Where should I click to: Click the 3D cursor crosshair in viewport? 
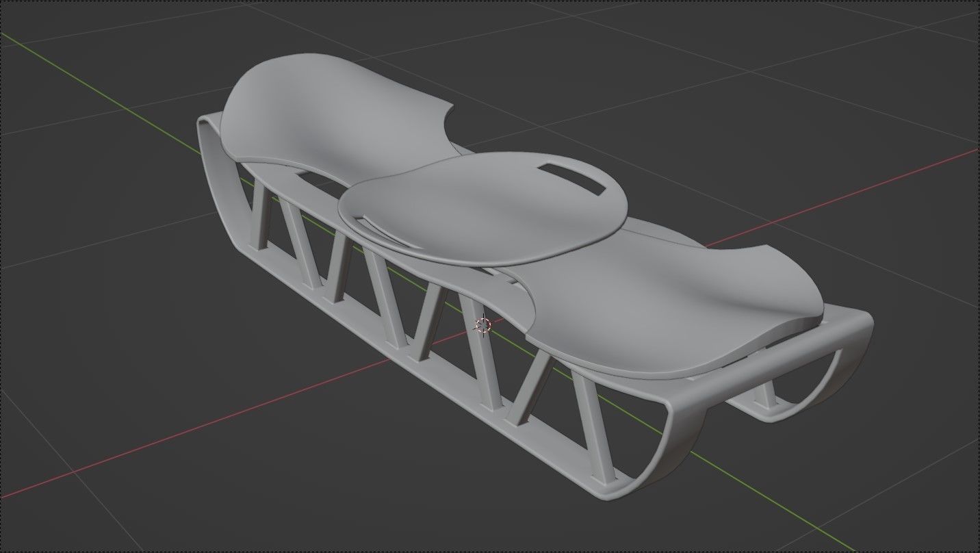(483, 325)
